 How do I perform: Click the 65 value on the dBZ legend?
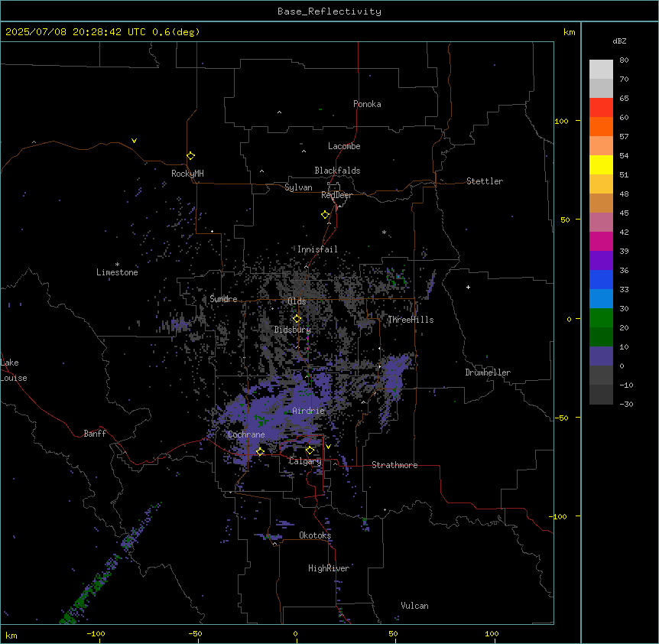624,99
